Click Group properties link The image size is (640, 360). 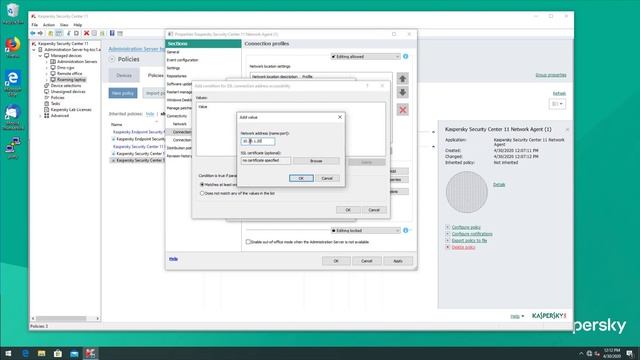tap(551, 75)
